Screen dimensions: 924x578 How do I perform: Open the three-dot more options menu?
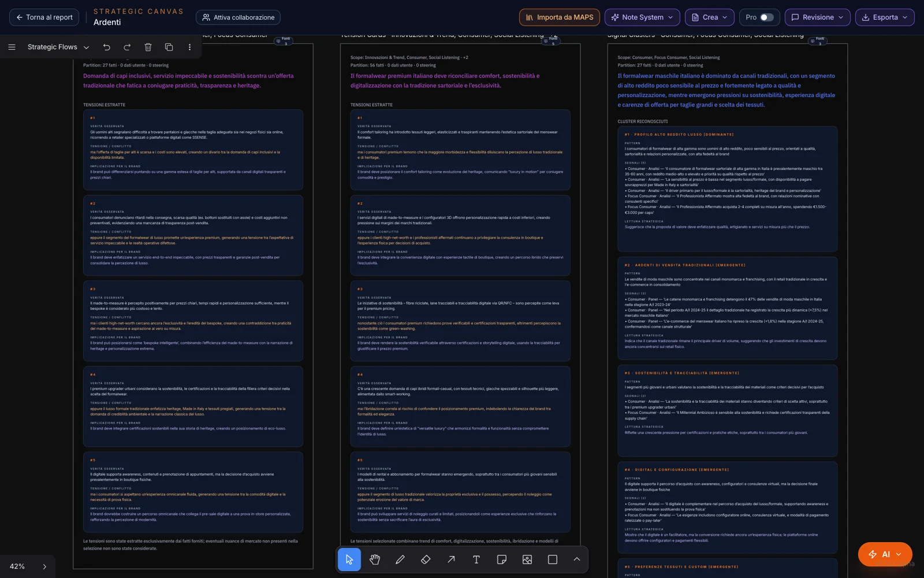[189, 47]
